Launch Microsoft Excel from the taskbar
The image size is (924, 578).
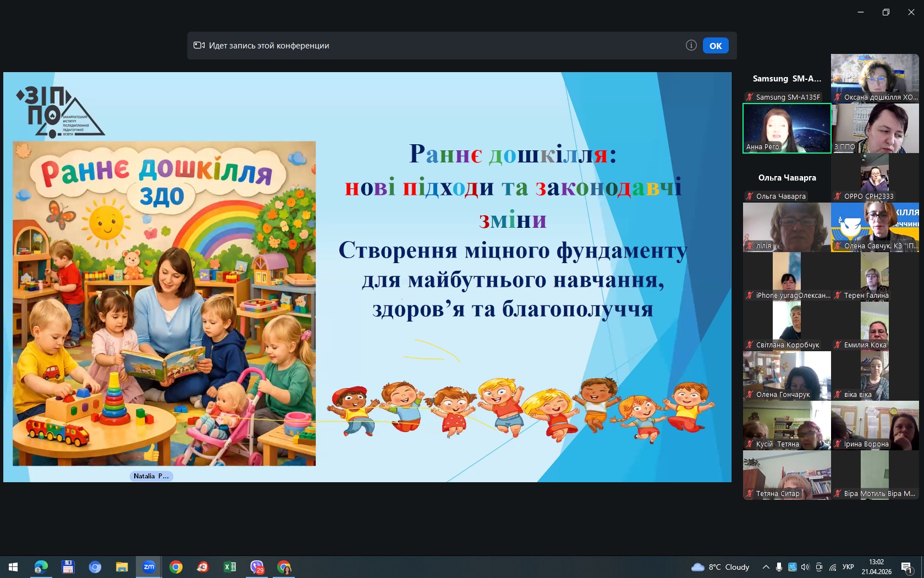[229, 567]
